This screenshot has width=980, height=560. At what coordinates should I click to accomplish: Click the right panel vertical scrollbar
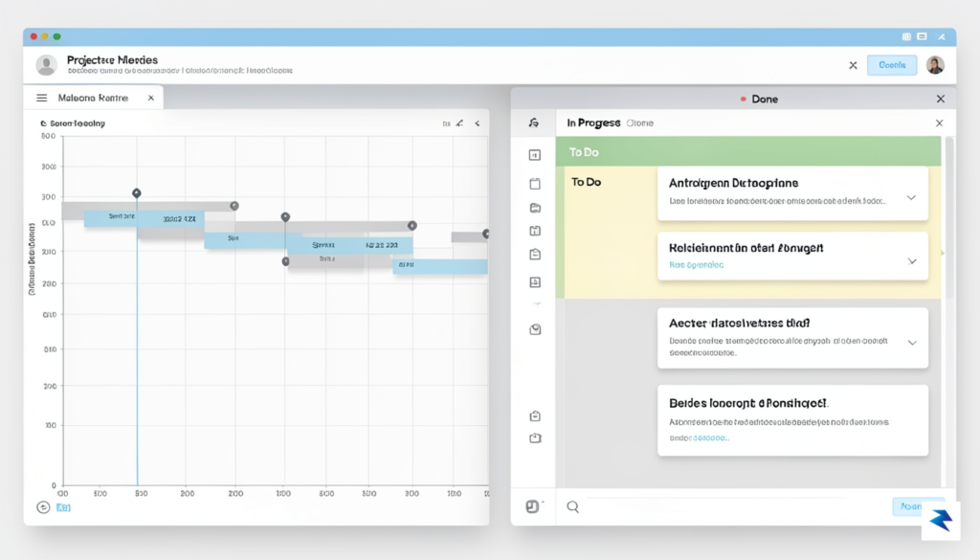point(949,217)
